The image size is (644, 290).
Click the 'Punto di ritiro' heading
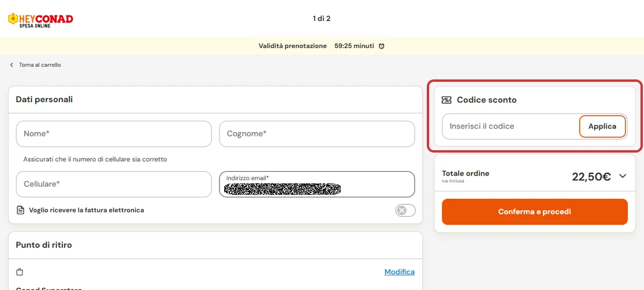pyautogui.click(x=44, y=245)
